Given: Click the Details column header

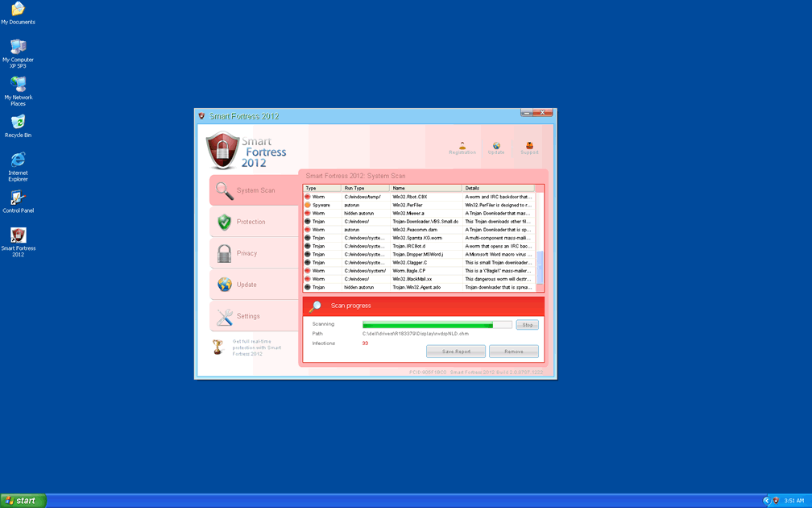Looking at the screenshot, I should (x=499, y=188).
